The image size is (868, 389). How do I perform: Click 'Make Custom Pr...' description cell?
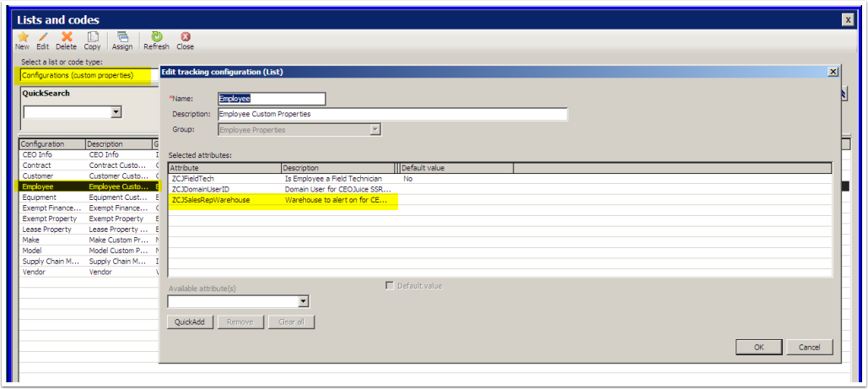tap(118, 240)
